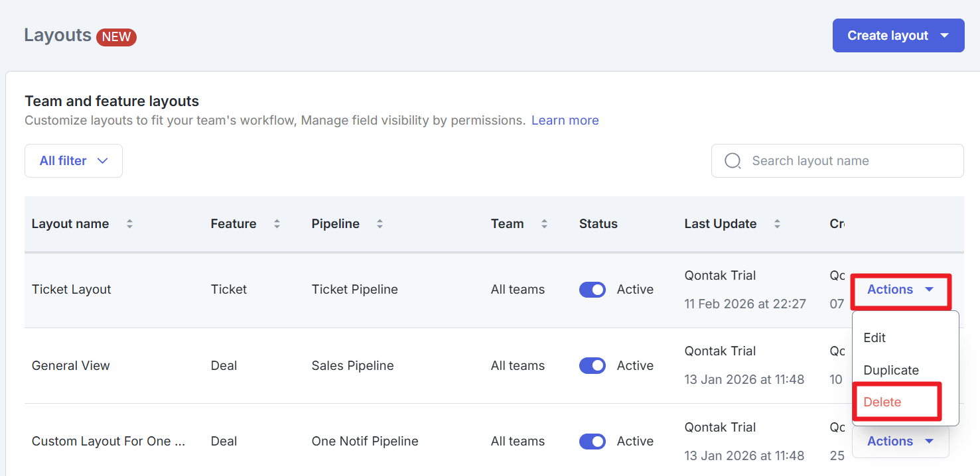Sort by Layout name column icon
Viewport: 980px width, 476px height.
[x=129, y=224]
